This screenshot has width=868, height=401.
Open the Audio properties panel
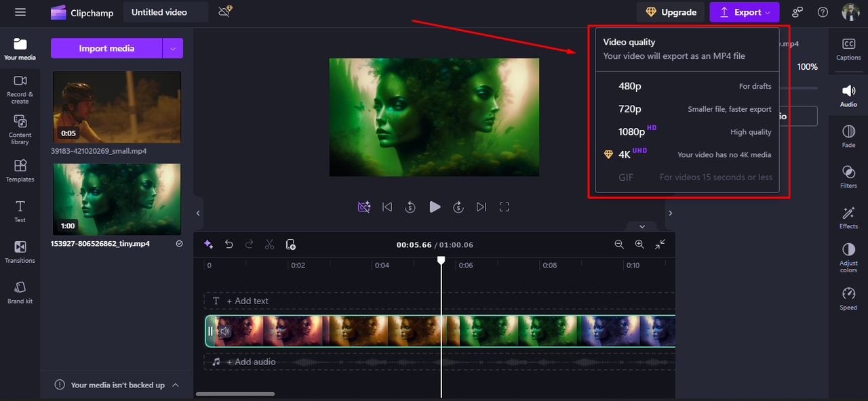click(x=848, y=96)
